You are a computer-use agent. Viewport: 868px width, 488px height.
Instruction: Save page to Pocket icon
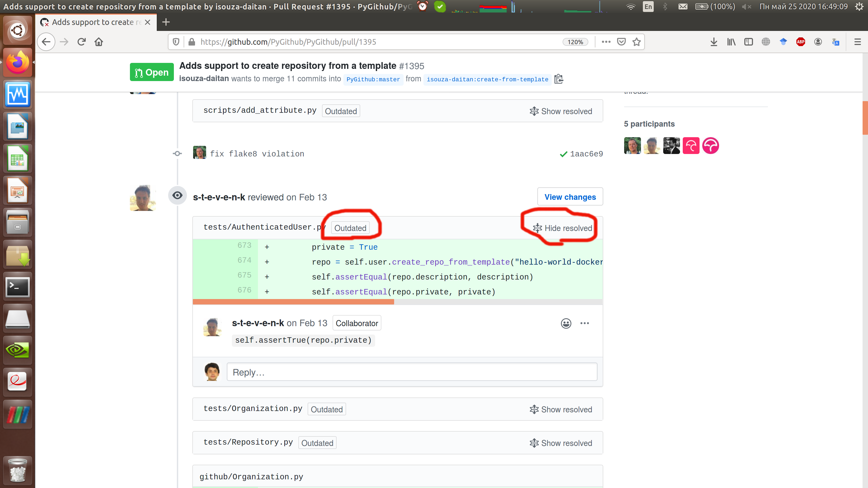pos(621,42)
